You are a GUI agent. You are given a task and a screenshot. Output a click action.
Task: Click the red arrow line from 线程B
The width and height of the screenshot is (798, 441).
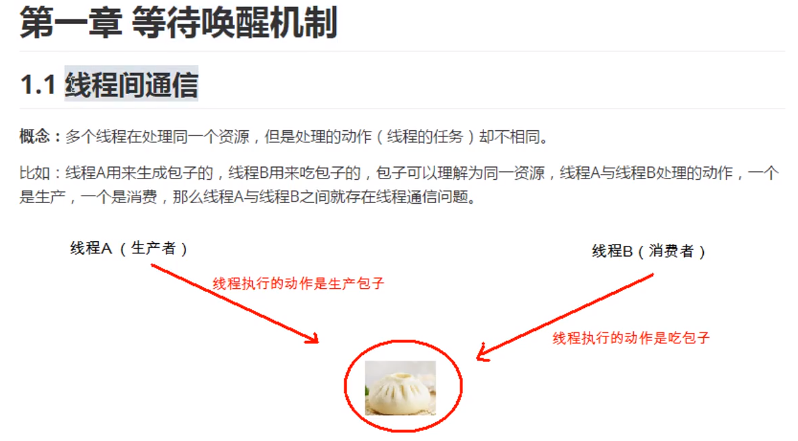(x=565, y=316)
